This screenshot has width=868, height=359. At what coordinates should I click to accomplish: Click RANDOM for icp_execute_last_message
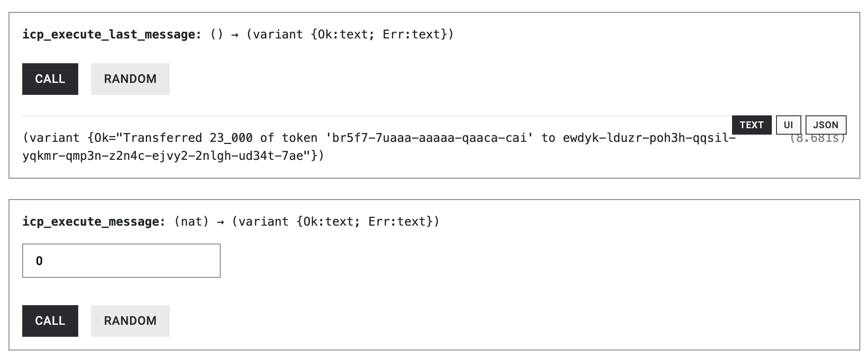[130, 79]
